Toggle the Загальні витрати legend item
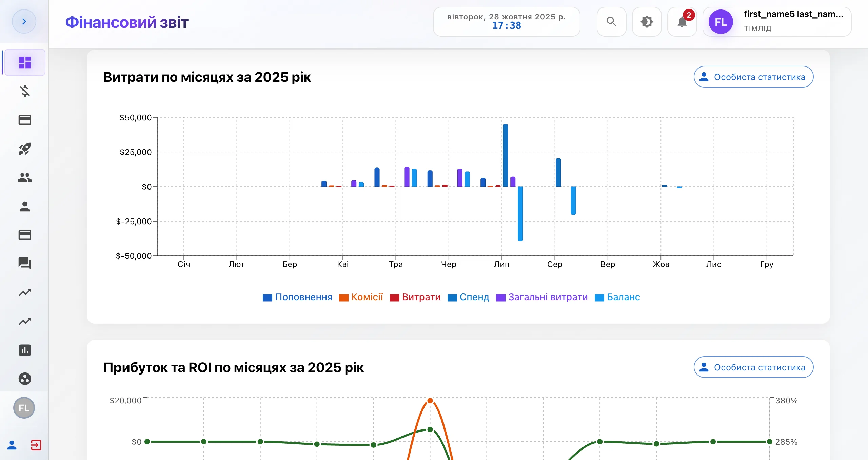This screenshot has height=460, width=868. (x=542, y=297)
